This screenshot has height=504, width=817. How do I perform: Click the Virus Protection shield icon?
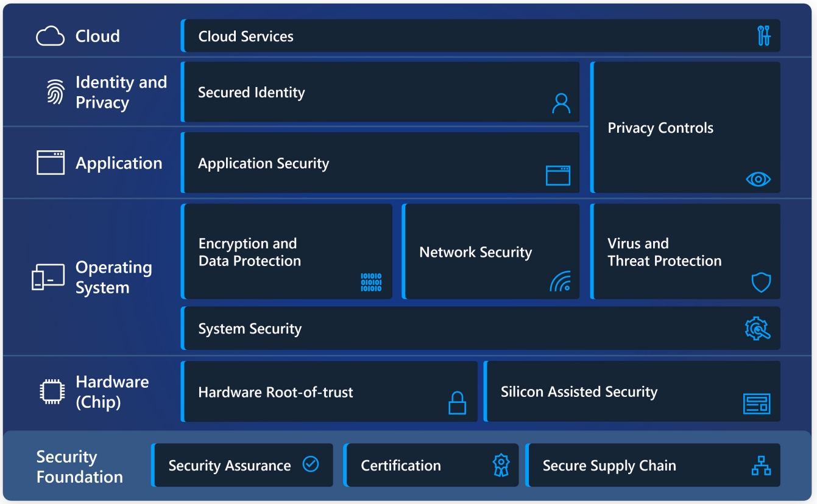tap(761, 282)
